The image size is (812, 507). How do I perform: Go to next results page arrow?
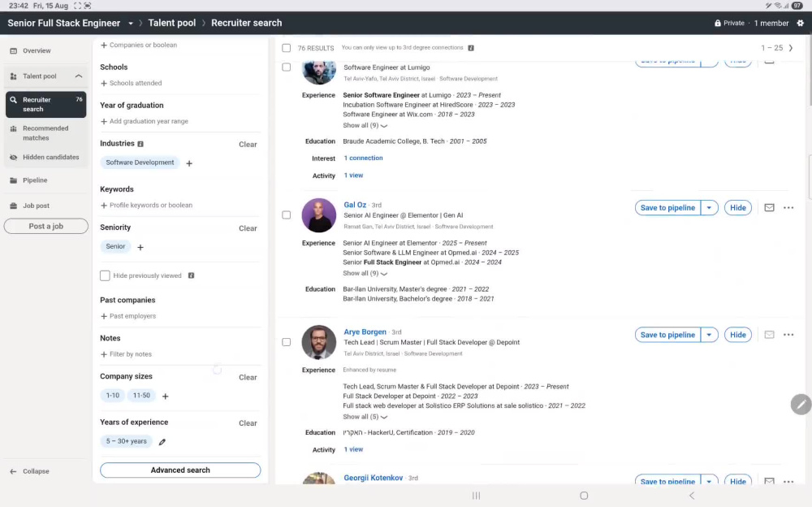point(791,48)
